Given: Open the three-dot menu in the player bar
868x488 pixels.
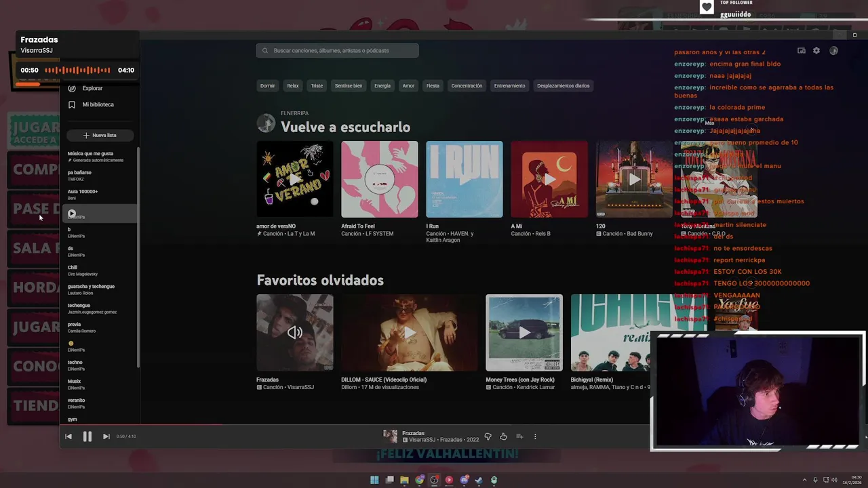Looking at the screenshot, I should 535,436.
